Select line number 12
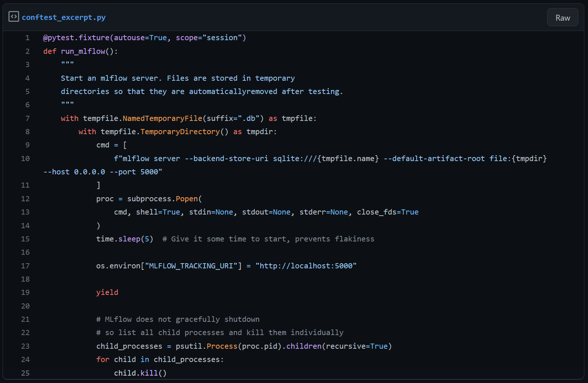 [25, 199]
